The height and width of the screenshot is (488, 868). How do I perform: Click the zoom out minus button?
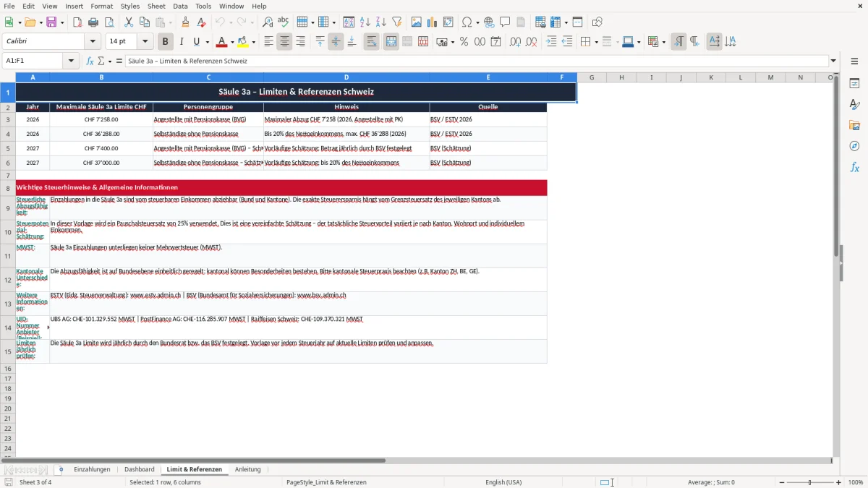782,482
